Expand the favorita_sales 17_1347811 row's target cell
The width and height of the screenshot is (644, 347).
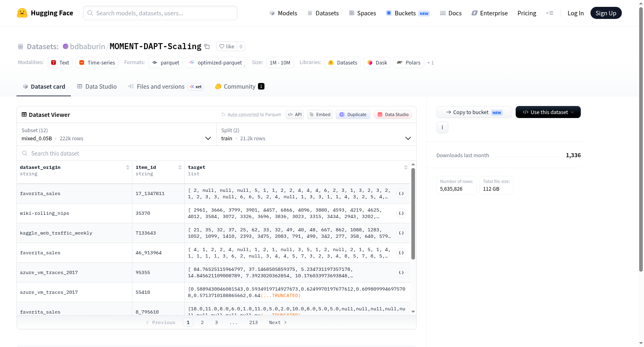tap(401, 193)
